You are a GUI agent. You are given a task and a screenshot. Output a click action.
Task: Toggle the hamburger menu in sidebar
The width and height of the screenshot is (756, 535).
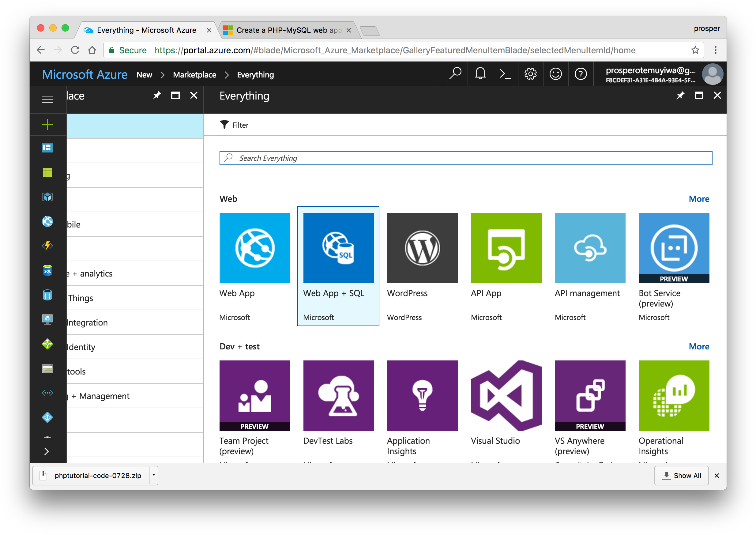tap(47, 99)
